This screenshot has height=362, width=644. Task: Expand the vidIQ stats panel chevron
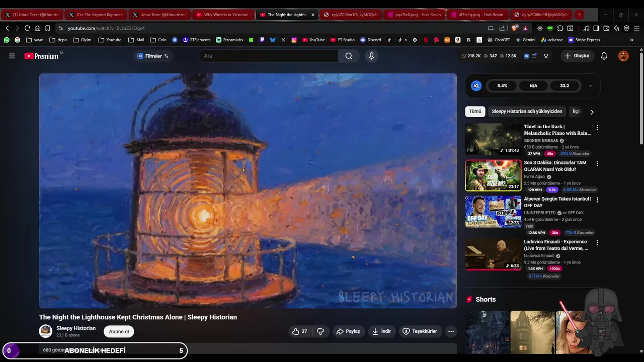pos(590,86)
